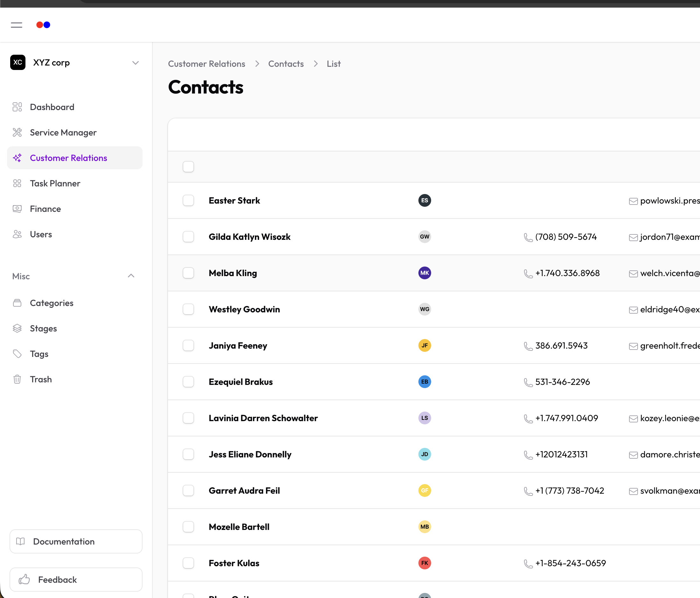Click the Trash bin icon

tap(17, 379)
